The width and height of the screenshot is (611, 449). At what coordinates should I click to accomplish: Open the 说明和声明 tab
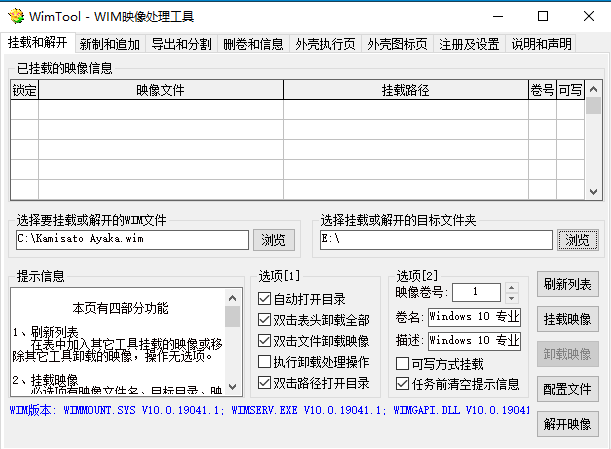click(541, 44)
